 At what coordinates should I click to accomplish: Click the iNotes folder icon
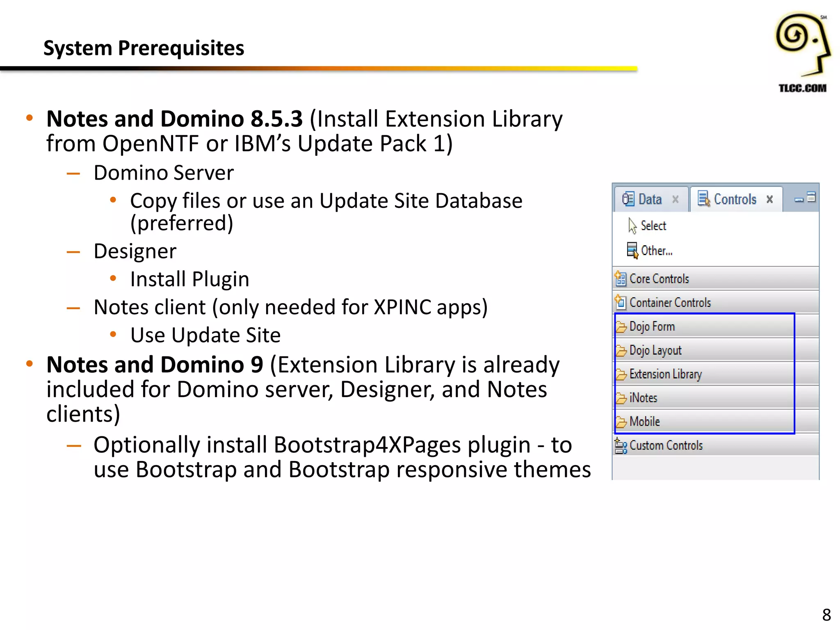621,398
